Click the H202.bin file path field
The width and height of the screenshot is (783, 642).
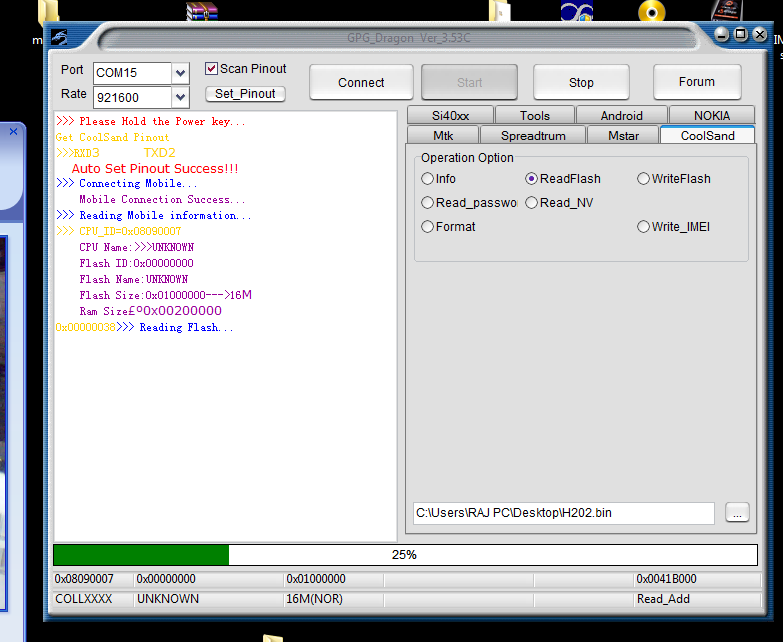click(564, 513)
